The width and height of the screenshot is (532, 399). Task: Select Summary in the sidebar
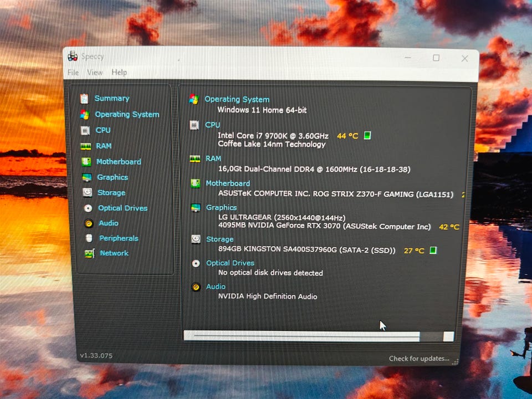(111, 99)
